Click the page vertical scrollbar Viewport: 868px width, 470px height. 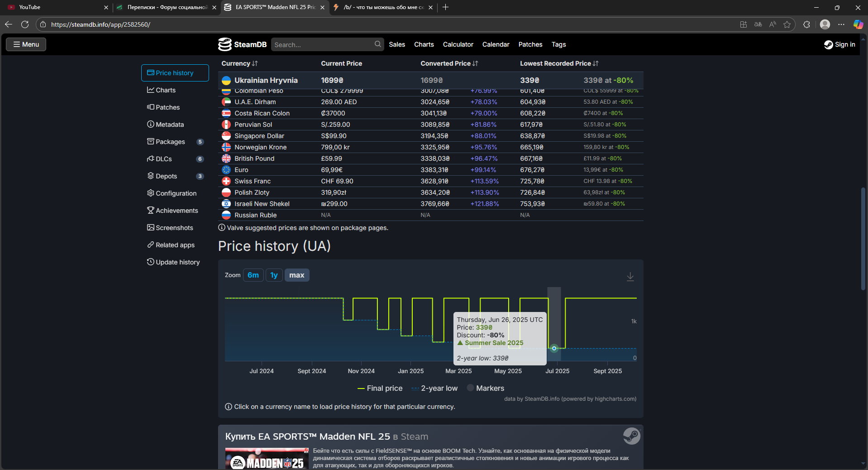point(863,239)
